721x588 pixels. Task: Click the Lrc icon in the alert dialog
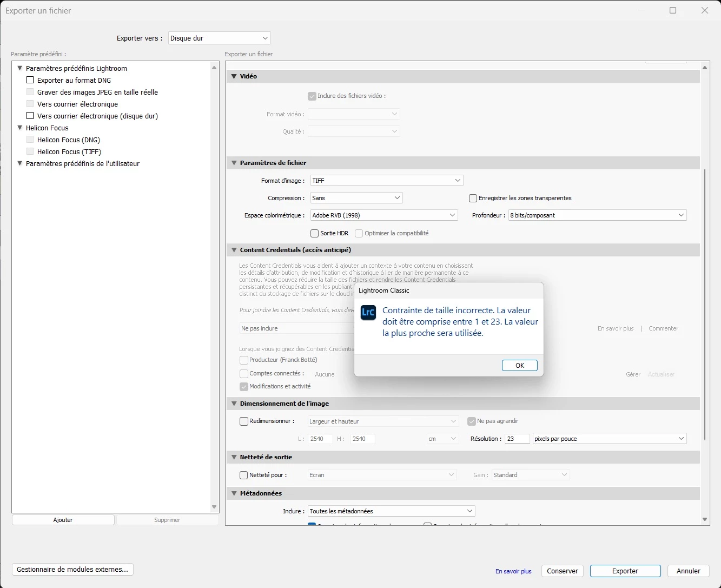click(368, 313)
